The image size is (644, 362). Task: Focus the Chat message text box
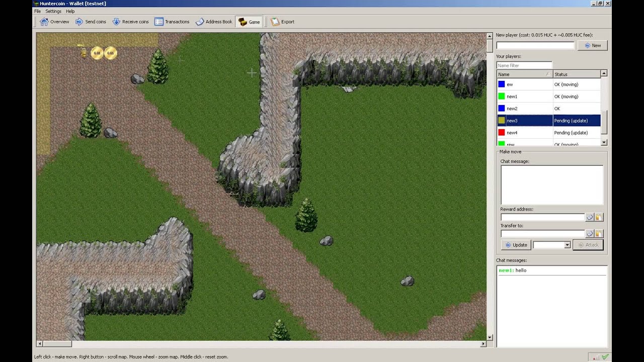pos(551,185)
